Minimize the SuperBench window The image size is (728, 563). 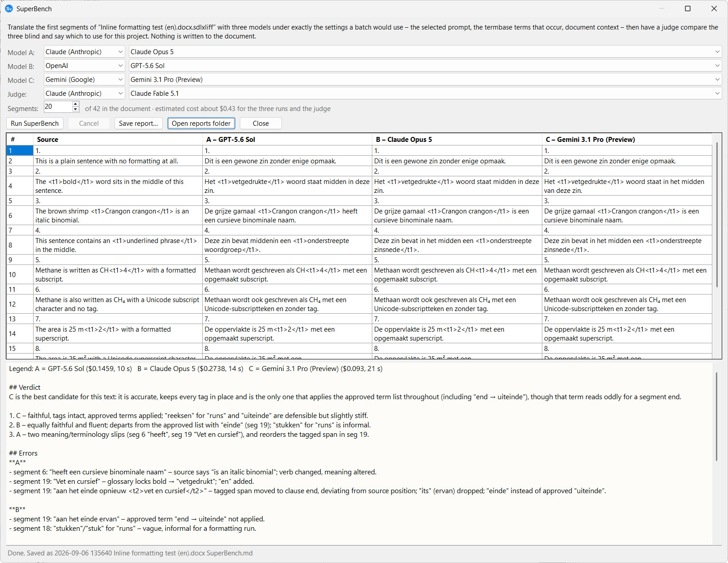click(662, 9)
